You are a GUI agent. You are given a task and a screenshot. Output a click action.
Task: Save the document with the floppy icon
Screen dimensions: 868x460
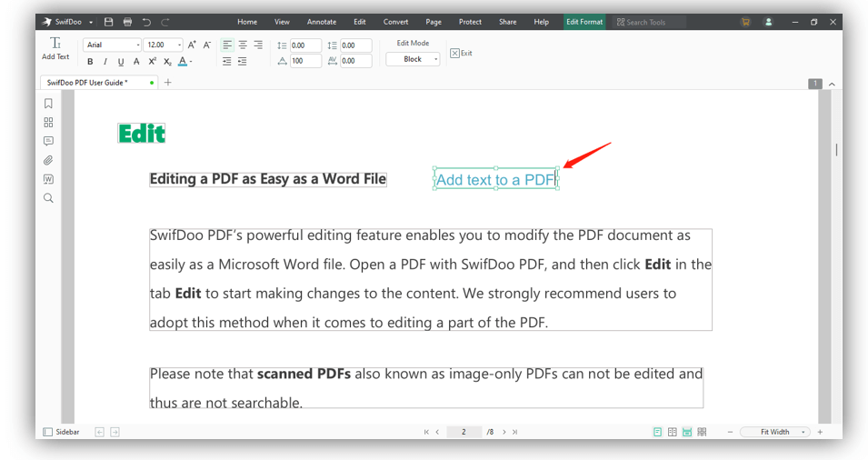pos(108,22)
